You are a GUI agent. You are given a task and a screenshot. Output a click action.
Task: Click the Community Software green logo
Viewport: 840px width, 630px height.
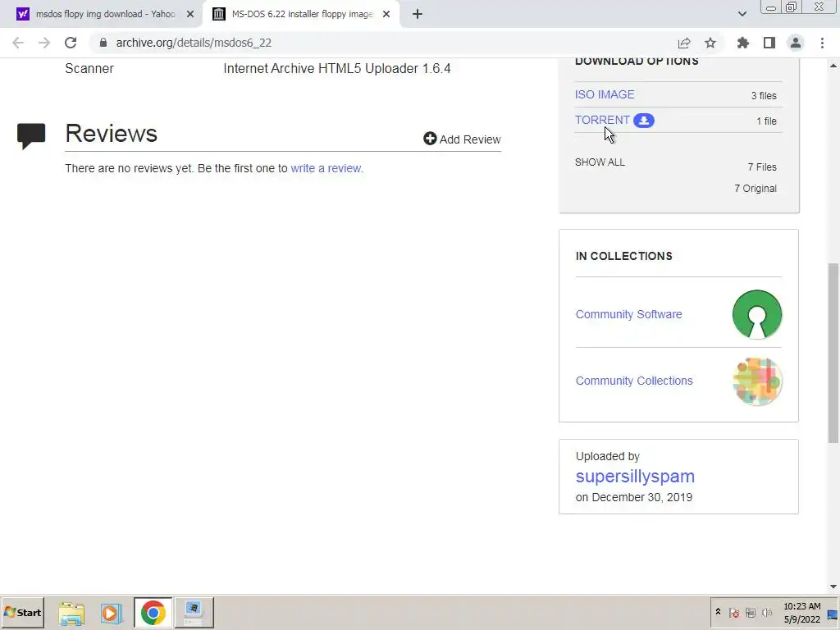[x=757, y=314]
